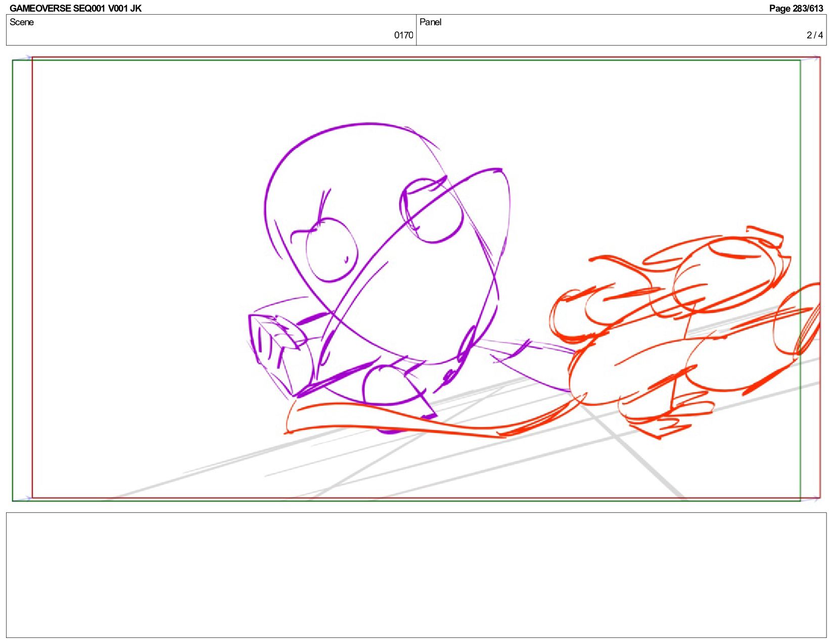The height and width of the screenshot is (644, 834).
Task: Click the storyboard drawing panel
Action: tap(416, 279)
